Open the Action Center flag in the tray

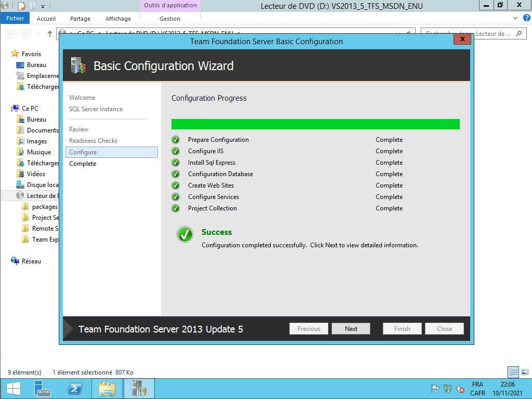tap(435, 389)
